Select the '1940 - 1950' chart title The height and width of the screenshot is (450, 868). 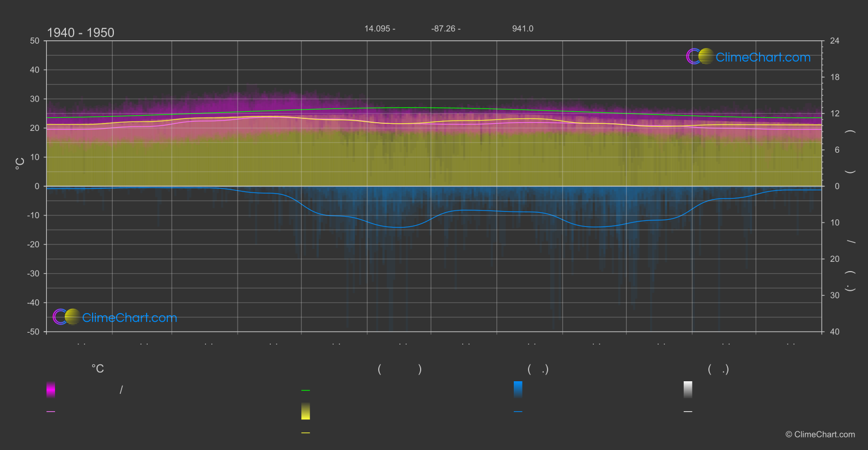point(81,33)
